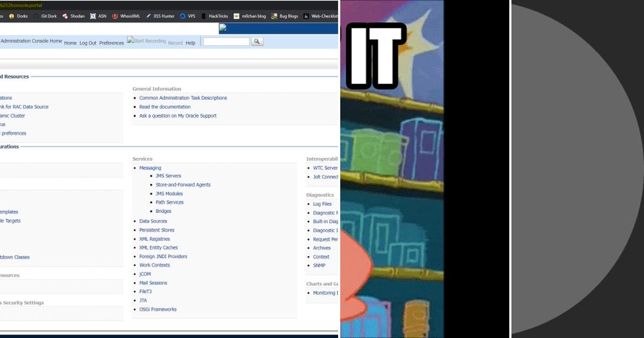Screen dimensions: 644x338
Task: Open Help in console toolbar
Action: pos(191,43)
